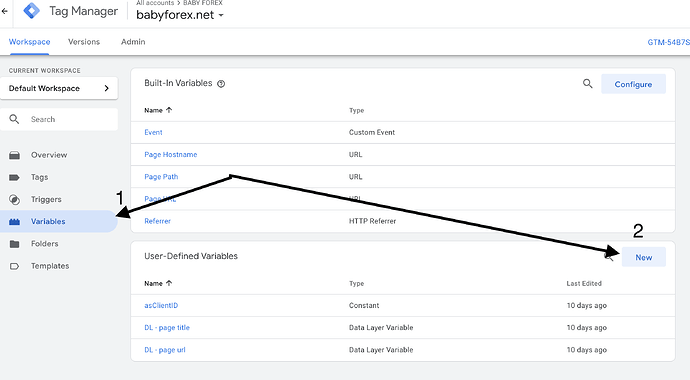Click the Type header in Built-In Variables
Image resolution: width=690 pixels, height=380 pixels.
[x=356, y=110]
